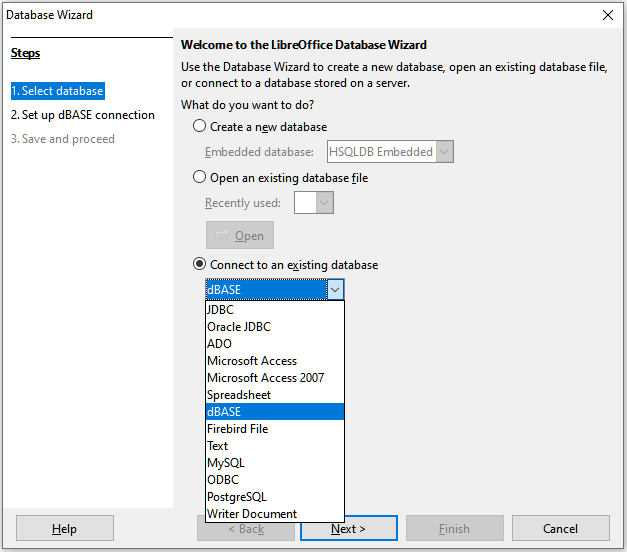627x552 pixels.
Task: Choose Oracle JDBC from the list
Action: coord(275,327)
